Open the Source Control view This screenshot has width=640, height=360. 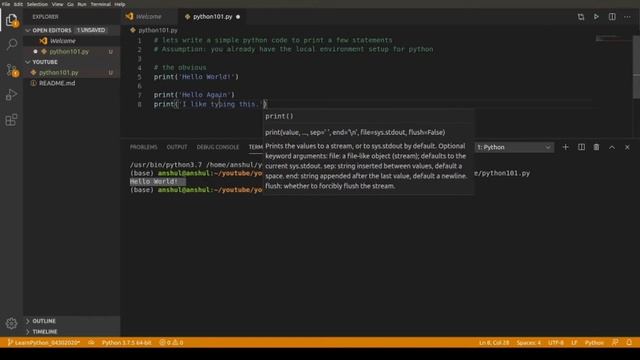coord(11,70)
